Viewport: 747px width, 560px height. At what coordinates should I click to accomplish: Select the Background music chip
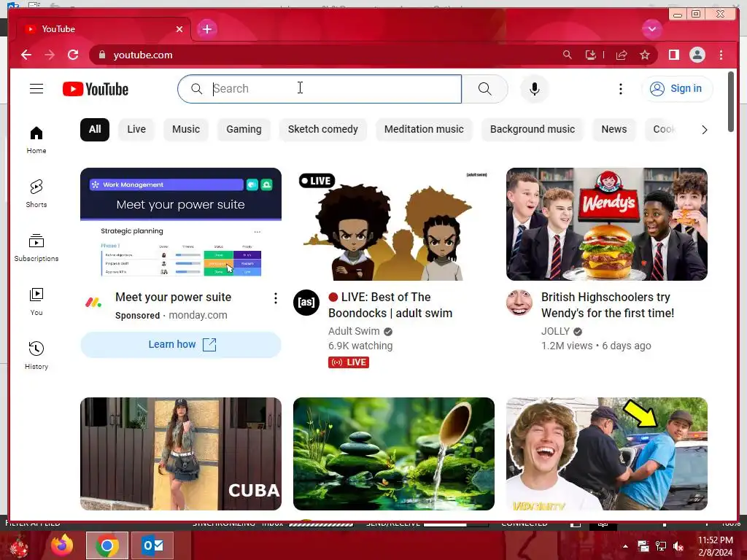tap(532, 130)
